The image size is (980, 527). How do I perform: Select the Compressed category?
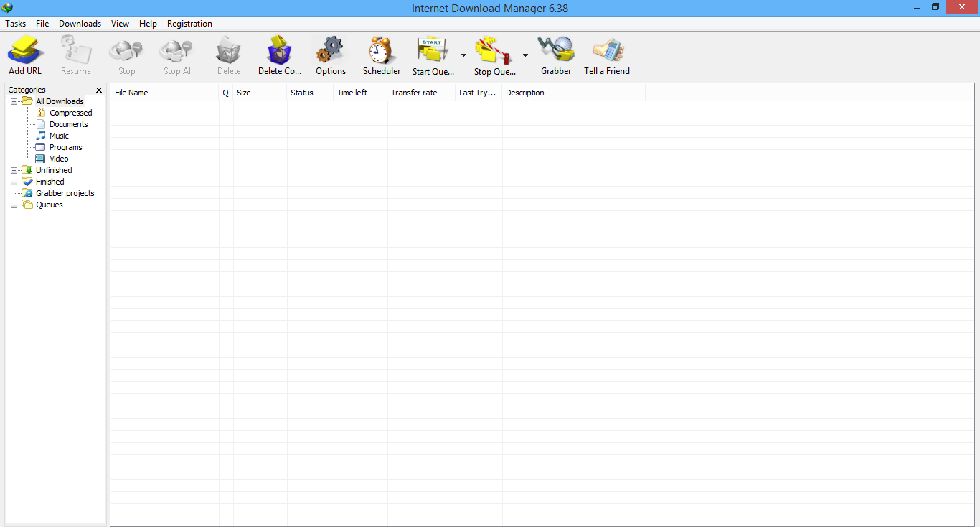[x=70, y=113]
